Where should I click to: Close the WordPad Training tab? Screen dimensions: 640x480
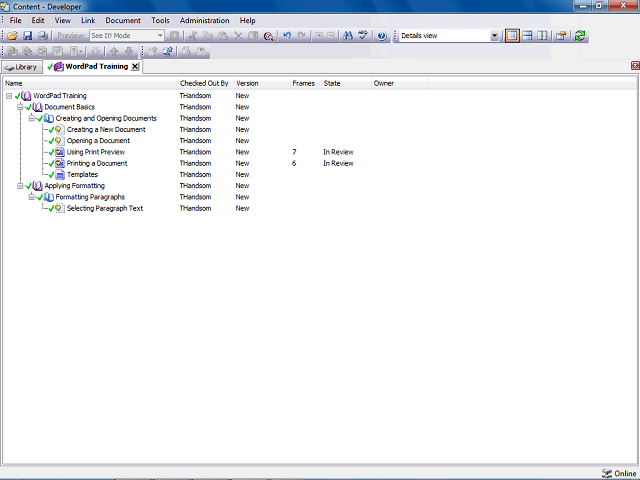[135, 67]
